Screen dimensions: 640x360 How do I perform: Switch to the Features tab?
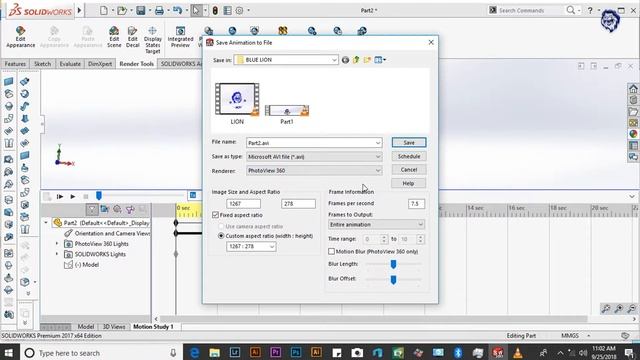15,64
